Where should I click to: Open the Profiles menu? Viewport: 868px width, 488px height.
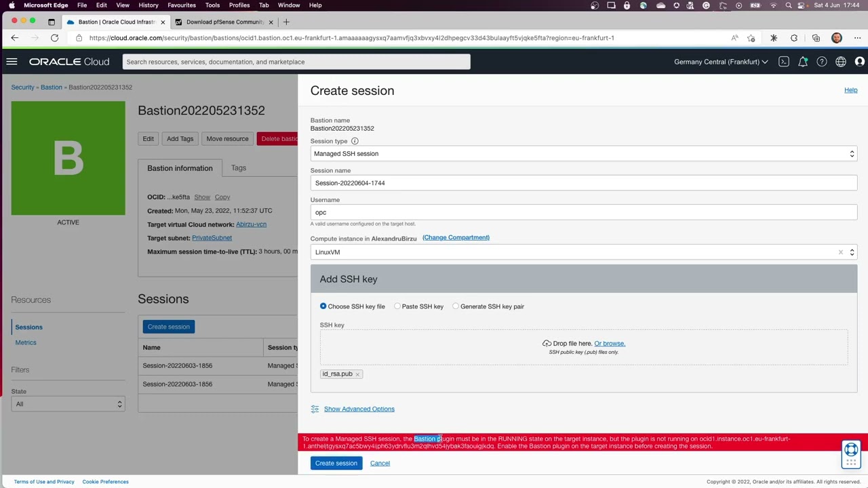(239, 5)
